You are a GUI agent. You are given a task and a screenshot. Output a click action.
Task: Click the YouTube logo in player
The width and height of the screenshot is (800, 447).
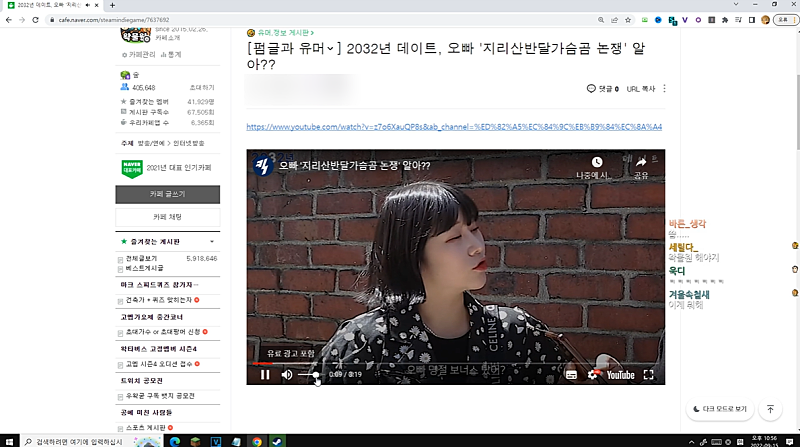tap(620, 375)
